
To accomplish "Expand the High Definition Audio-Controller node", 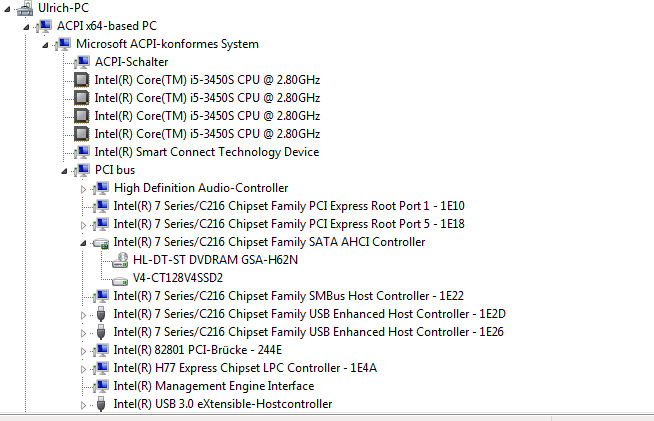I will [x=83, y=189].
